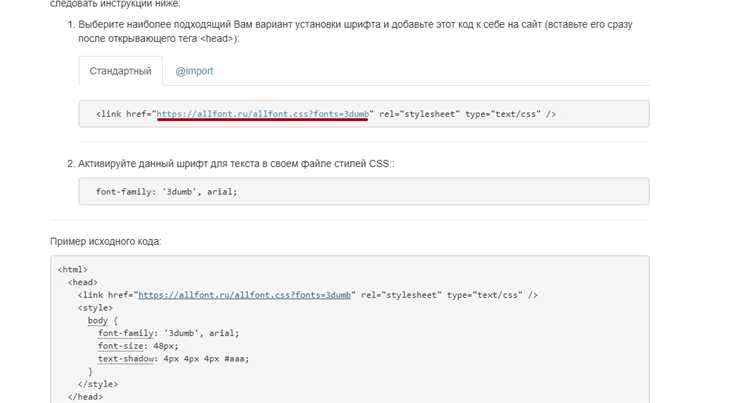Open the @import tab
The image size is (750, 403).
(194, 71)
